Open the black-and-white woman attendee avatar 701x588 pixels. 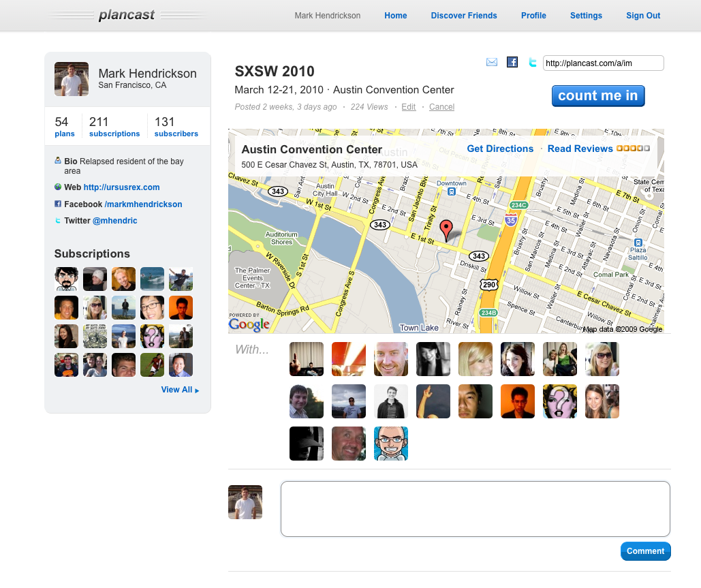pos(433,359)
